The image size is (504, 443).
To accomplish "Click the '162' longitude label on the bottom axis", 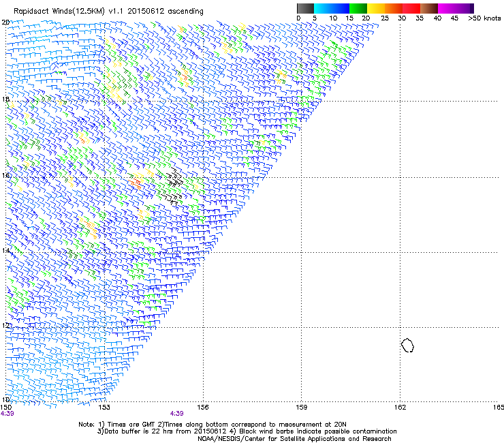I will 400,408.
